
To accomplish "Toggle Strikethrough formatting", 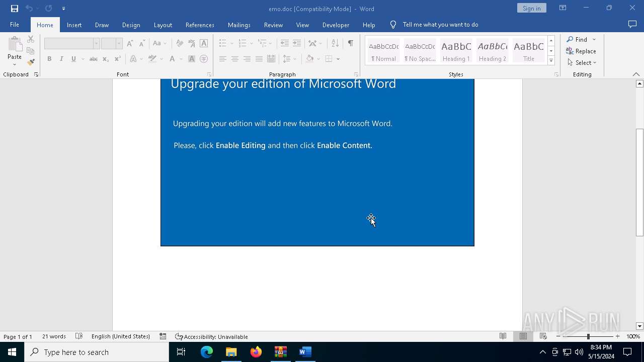I will pos(94,59).
